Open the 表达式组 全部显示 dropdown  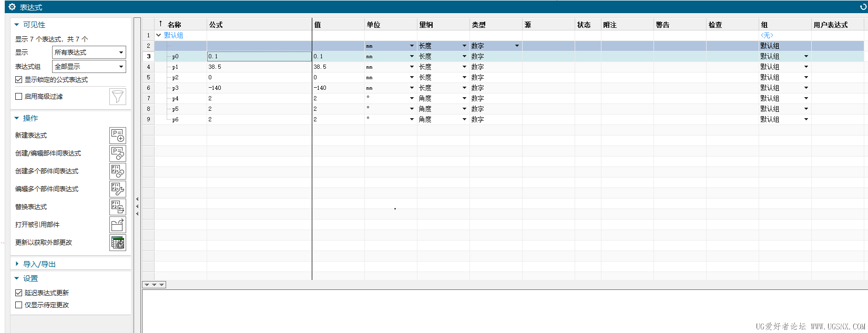point(89,67)
